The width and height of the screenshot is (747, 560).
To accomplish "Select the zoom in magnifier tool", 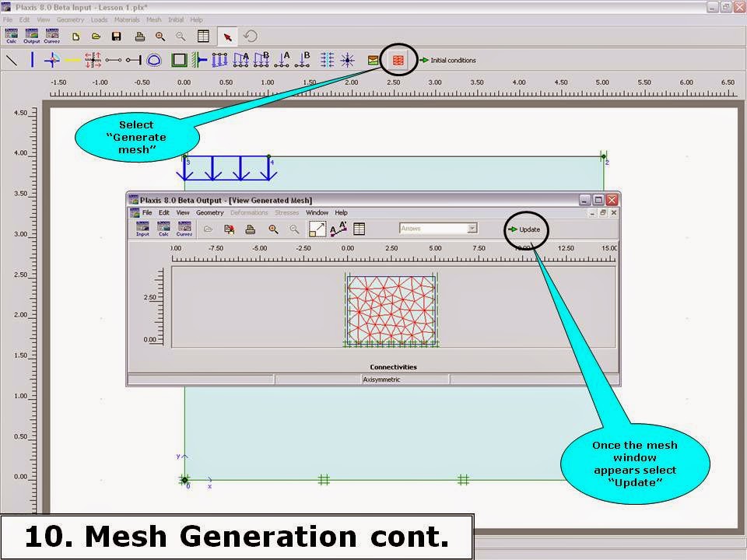I will (160, 35).
